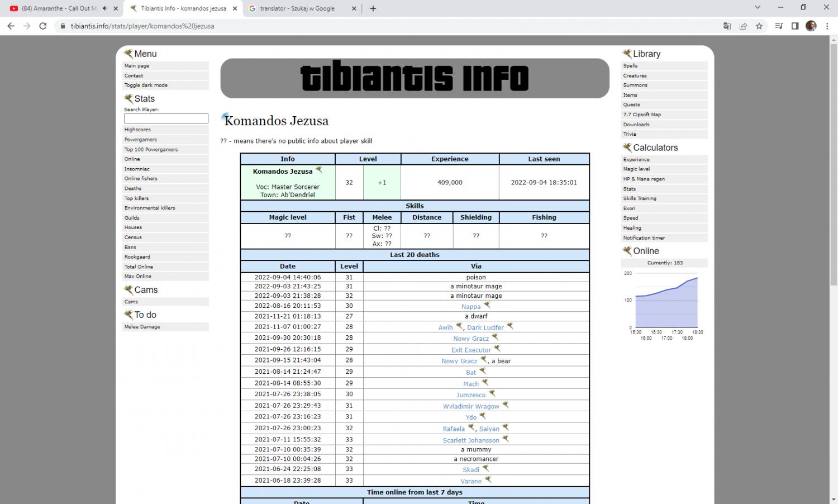Click the bookmark star icon in address bar

(759, 26)
